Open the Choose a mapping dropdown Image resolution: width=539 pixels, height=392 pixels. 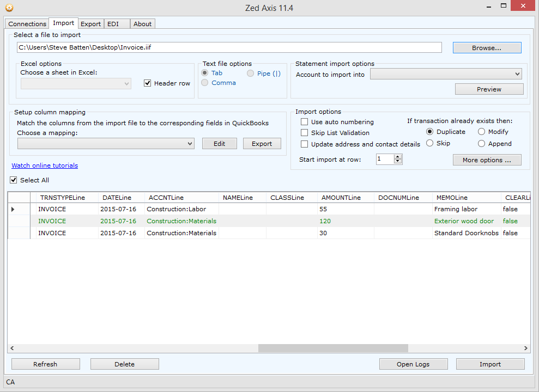[x=106, y=144]
